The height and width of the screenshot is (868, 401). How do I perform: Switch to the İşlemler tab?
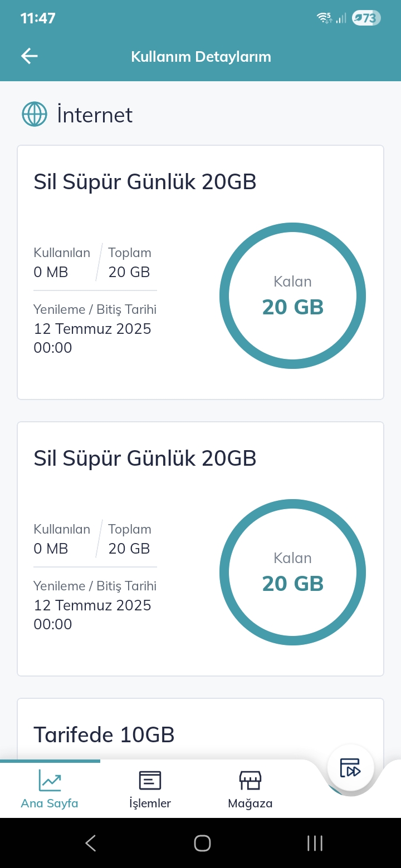(x=150, y=788)
